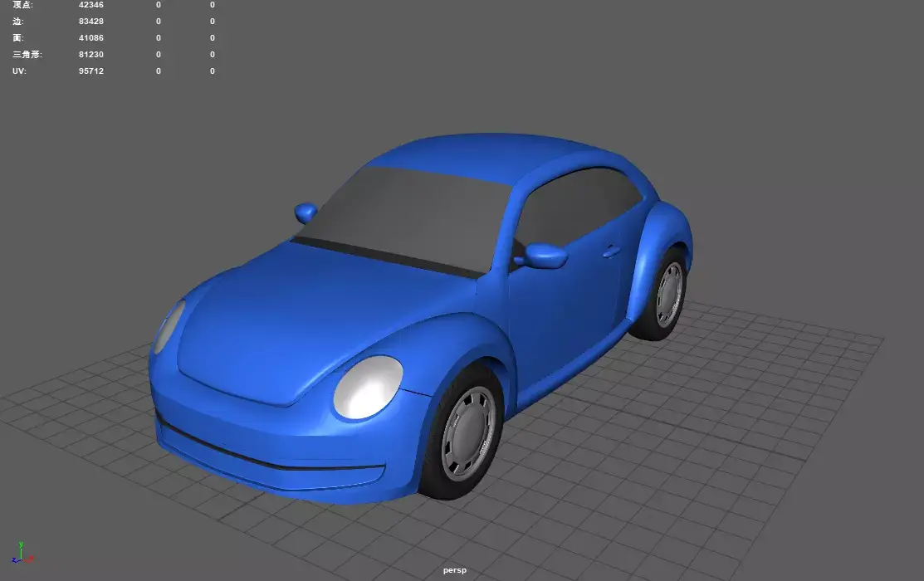Click the triangle value 81230
This screenshot has height=581, width=924.
(x=91, y=54)
